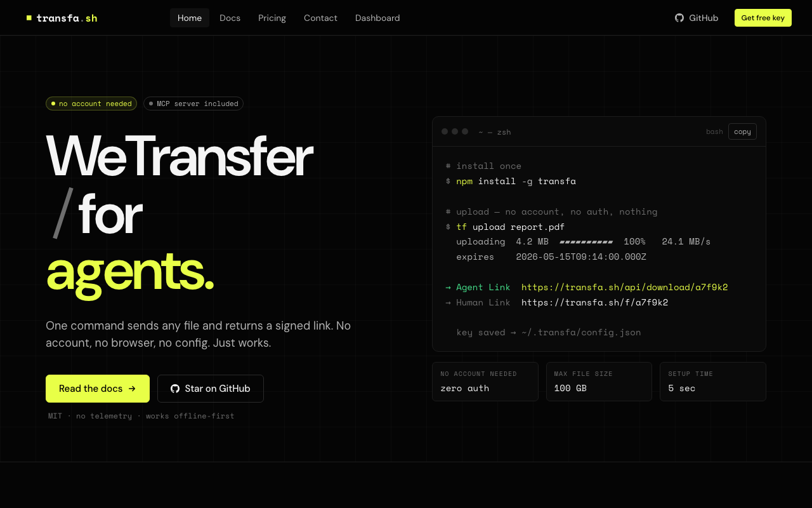Click the 'no account needed' badge
The image size is (812, 508).
pos(91,104)
